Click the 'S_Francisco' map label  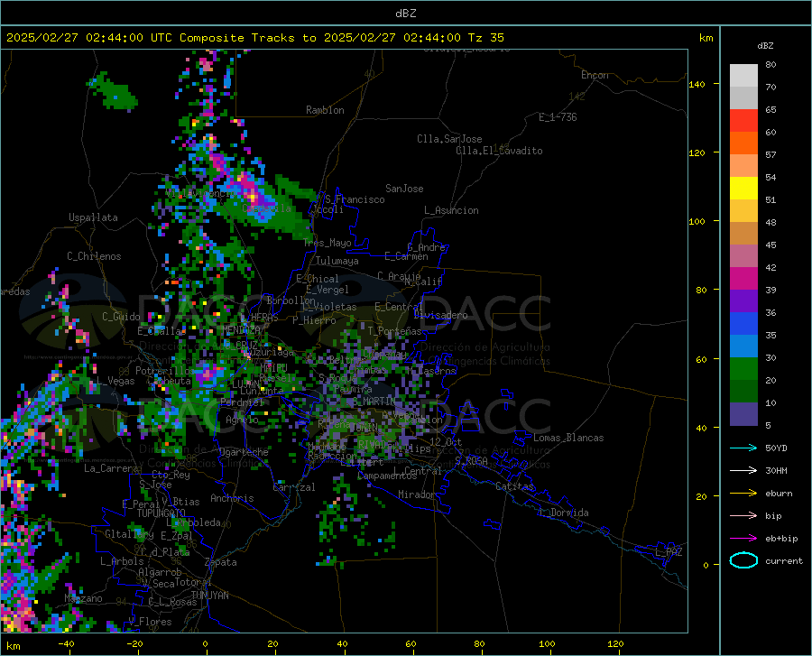(x=355, y=199)
